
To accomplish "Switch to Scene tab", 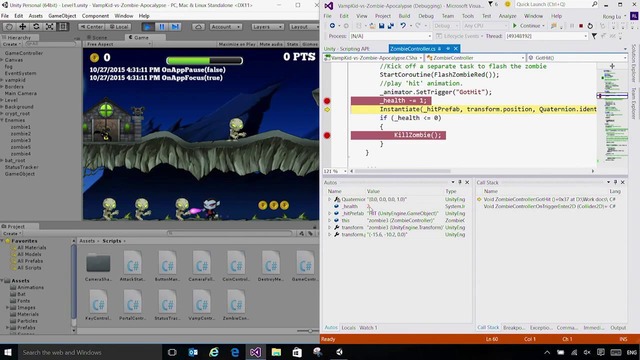I will tap(98, 37).
